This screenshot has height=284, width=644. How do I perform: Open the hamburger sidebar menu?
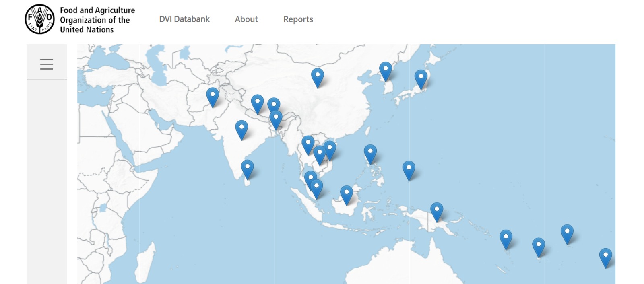47,64
